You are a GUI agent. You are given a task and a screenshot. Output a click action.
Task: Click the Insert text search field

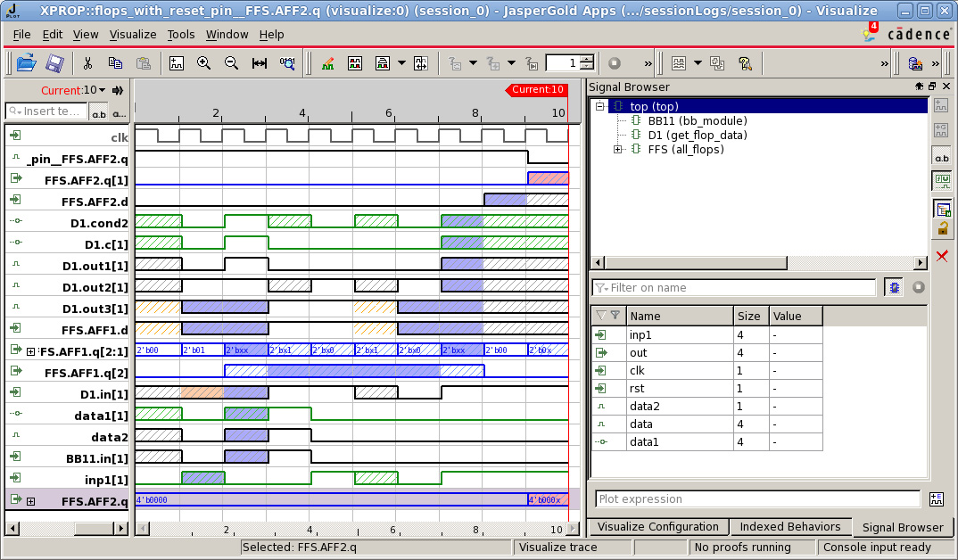click(46, 111)
